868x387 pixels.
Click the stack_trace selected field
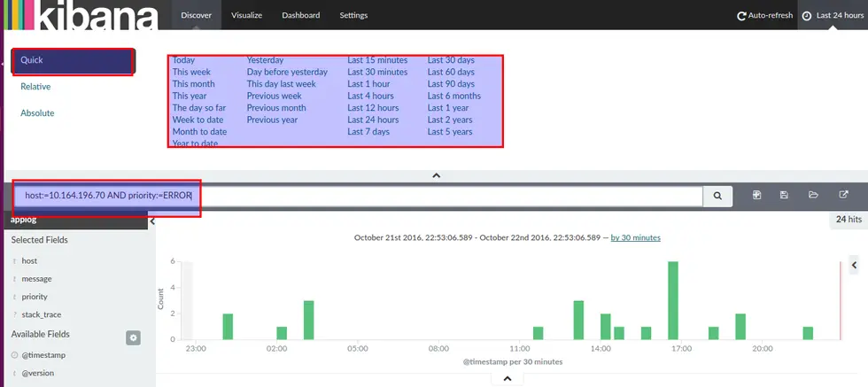[42, 314]
